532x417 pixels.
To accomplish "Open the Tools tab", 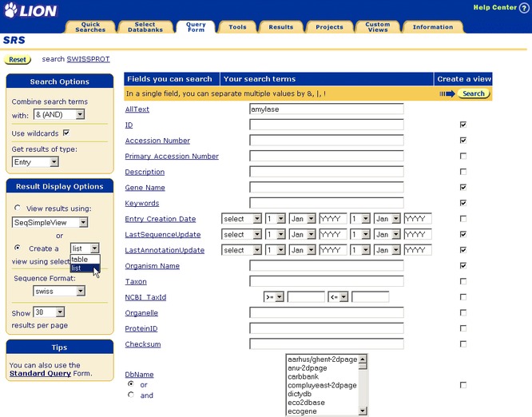I will 237,27.
